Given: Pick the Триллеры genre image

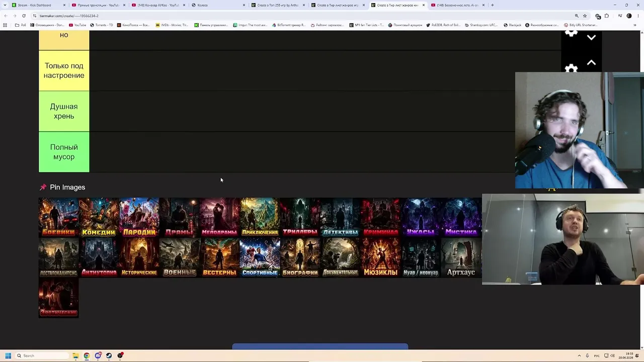Looking at the screenshot, I should 300,217.
